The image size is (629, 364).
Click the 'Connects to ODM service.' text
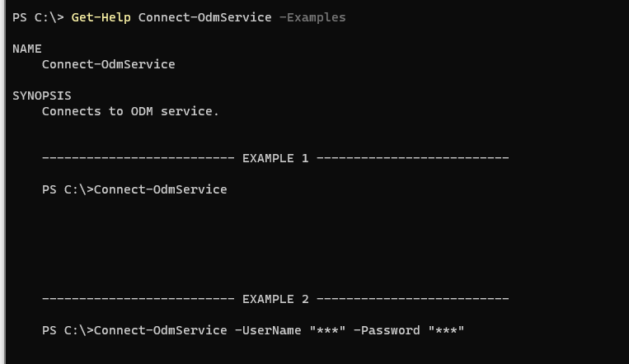130,111
